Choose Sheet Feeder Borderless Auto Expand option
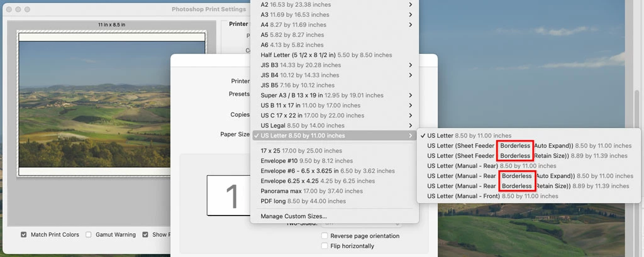 click(x=528, y=146)
